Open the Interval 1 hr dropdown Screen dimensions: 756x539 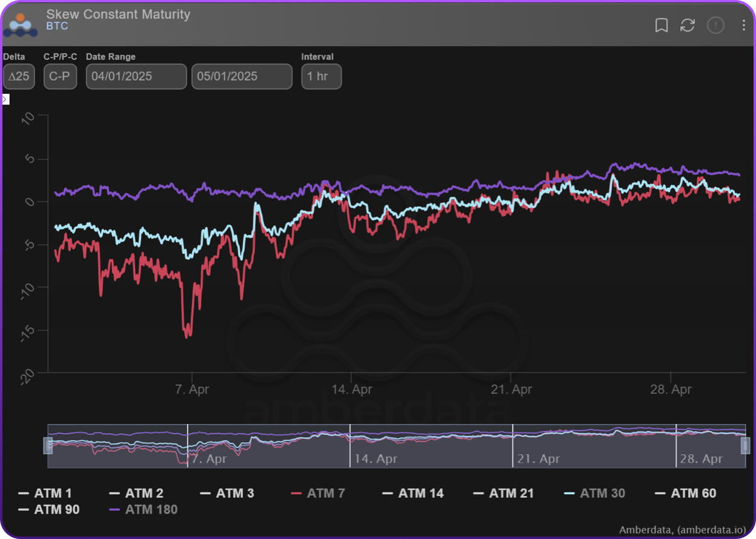[x=321, y=77]
